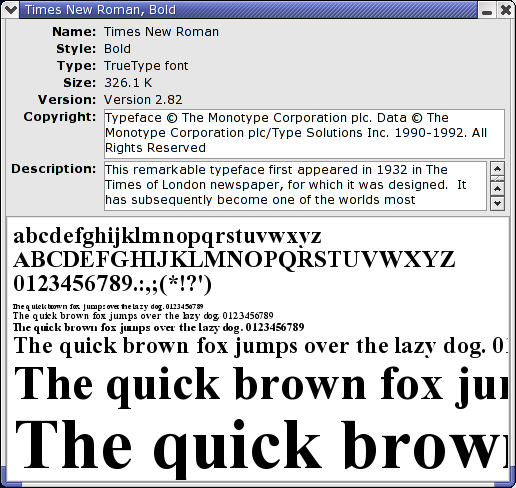Grab the small Description scrollbar thumb
This screenshot has width=516, height=488.
(497, 179)
